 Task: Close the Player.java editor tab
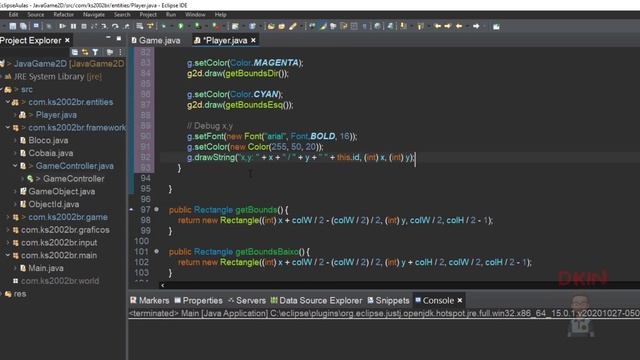tap(253, 40)
